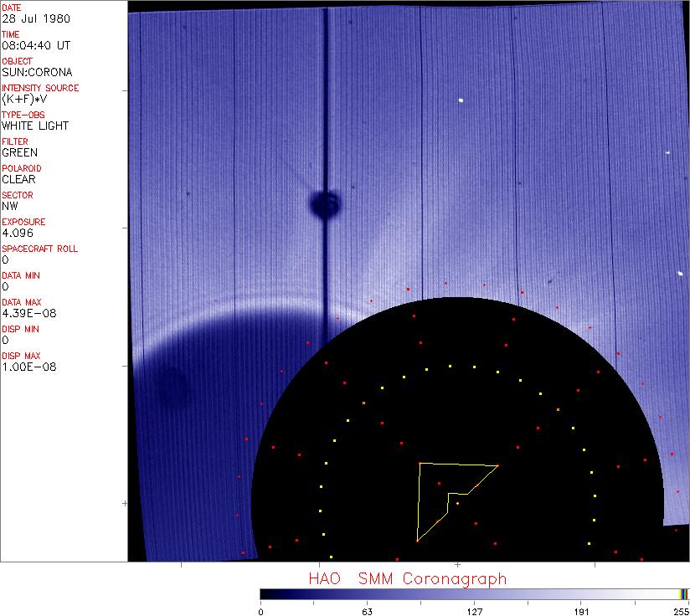Click the DATE label

[x=11, y=8]
